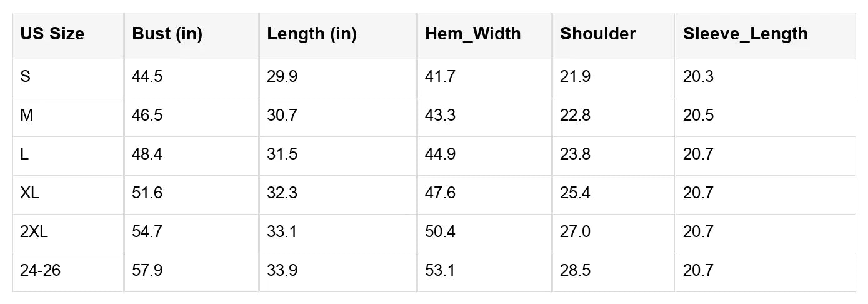Select shoulder value 28.5 cell
Screen dimensions: 868x304
(x=575, y=271)
